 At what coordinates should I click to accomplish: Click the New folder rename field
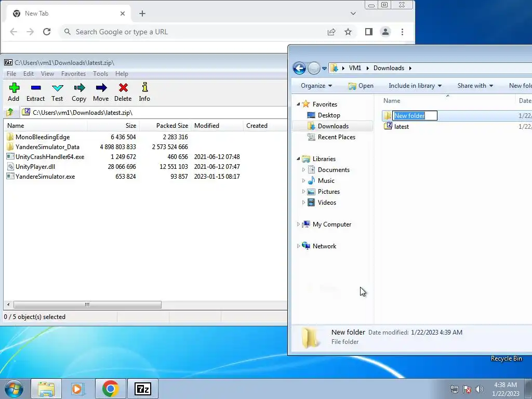click(415, 116)
